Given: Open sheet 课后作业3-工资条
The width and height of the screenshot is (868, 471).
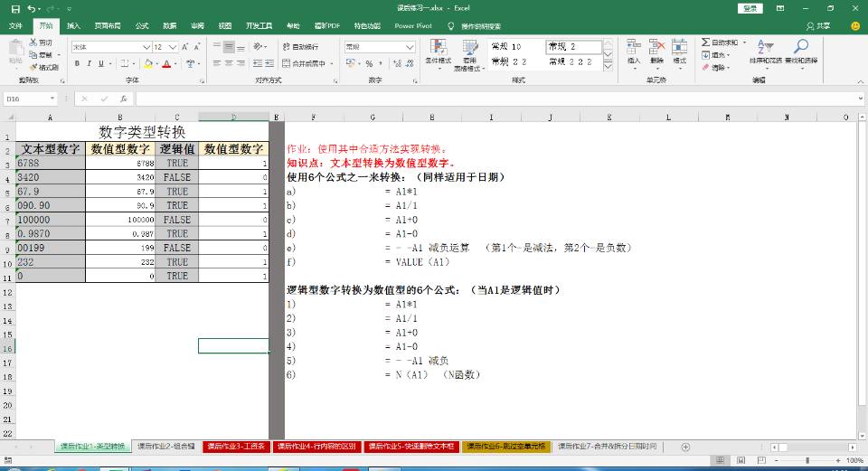Looking at the screenshot, I should [236, 446].
